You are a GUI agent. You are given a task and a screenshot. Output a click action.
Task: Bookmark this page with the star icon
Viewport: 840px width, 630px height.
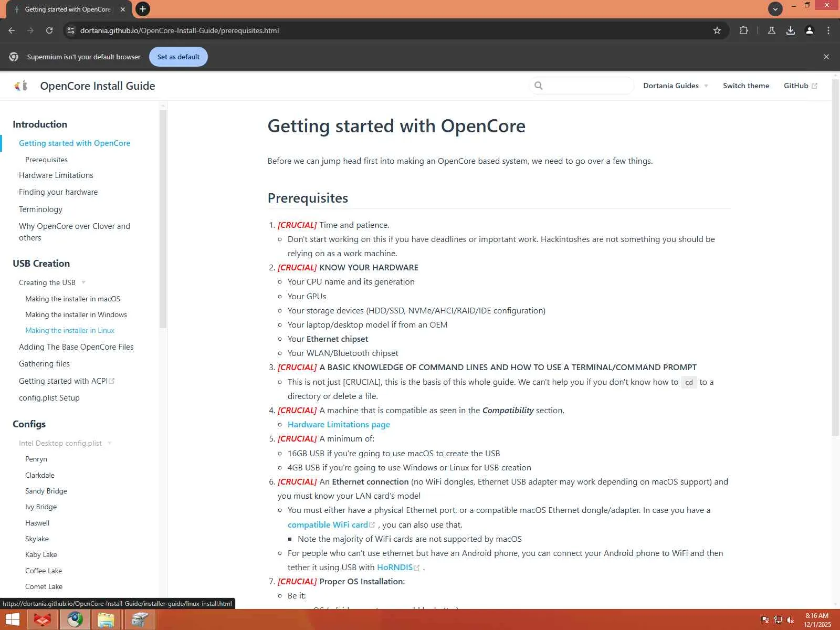(717, 30)
